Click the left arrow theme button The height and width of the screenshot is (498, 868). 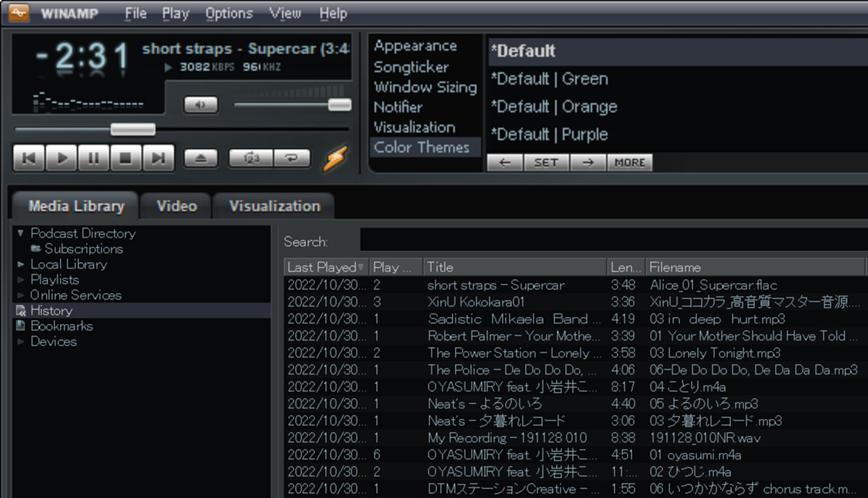pos(505,162)
